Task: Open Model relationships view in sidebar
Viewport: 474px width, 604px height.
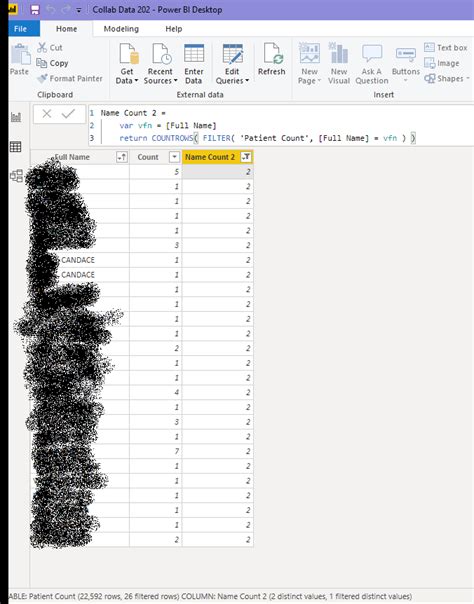Action: pyautogui.click(x=16, y=176)
